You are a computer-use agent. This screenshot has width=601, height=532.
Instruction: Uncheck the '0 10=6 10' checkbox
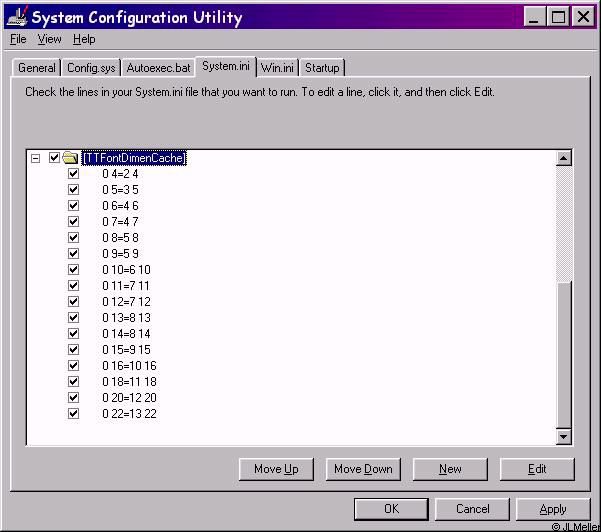point(73,270)
